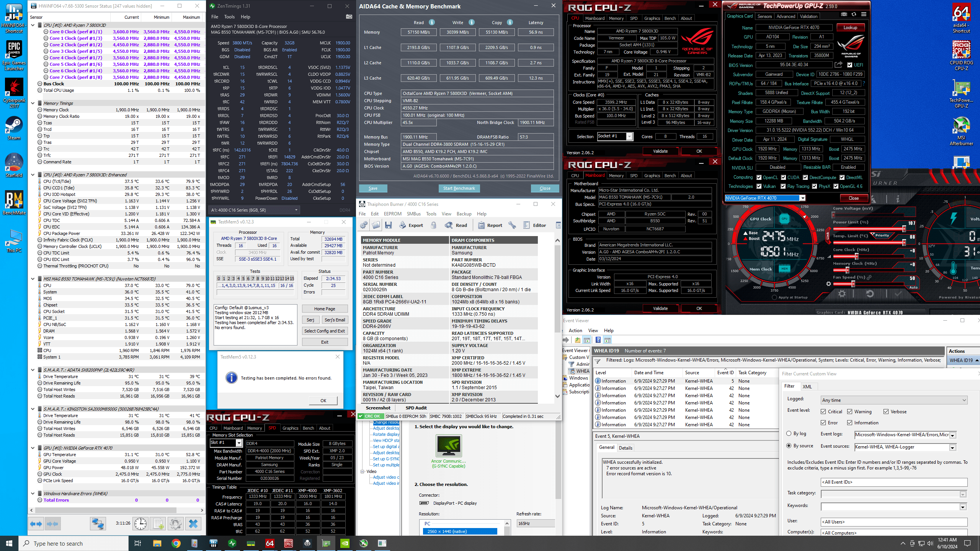Open NVIDIA icon in Windows taskbar
This screenshot has height=551, width=980.
[345, 543]
